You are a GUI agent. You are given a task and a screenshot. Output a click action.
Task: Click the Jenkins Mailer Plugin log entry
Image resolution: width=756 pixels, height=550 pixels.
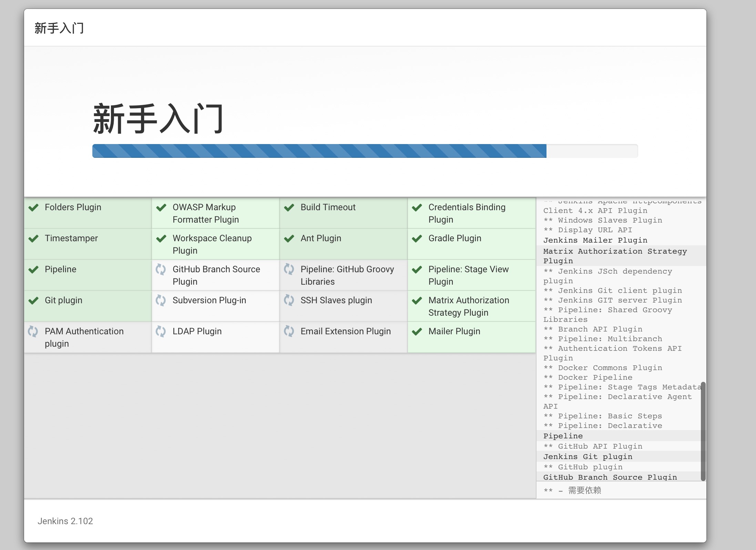tap(595, 240)
